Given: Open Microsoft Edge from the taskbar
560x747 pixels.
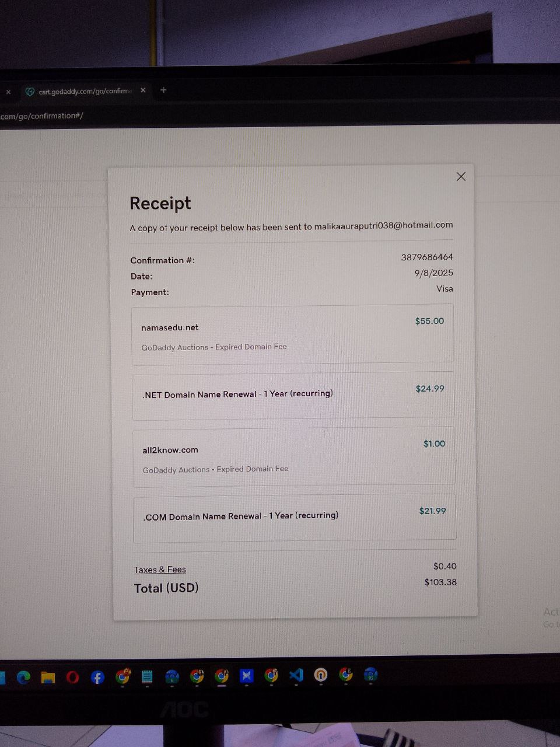Looking at the screenshot, I should point(23,677).
